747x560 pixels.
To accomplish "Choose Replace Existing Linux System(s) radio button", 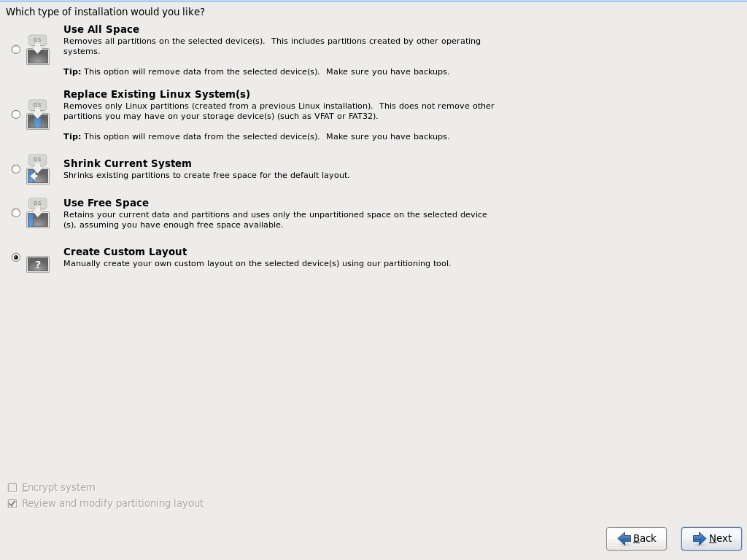I will tap(16, 114).
